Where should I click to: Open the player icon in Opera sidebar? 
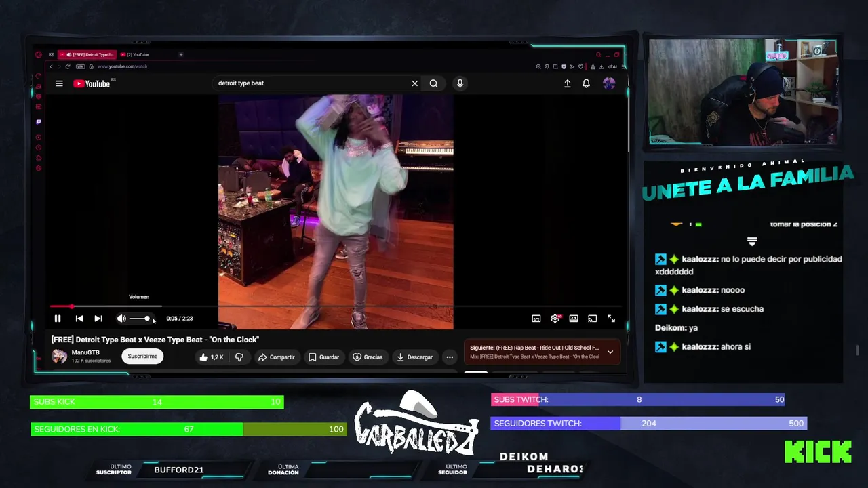(39, 138)
